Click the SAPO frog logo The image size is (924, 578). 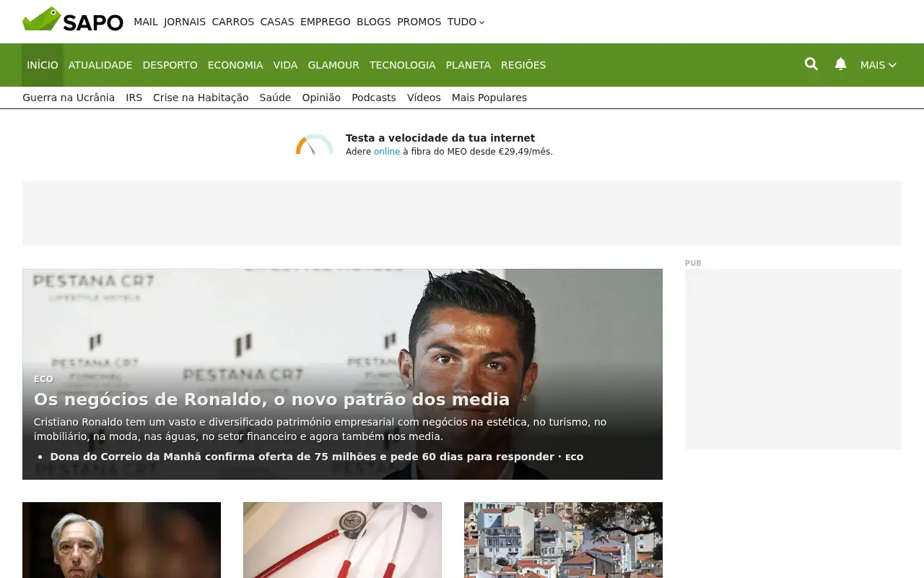tap(73, 20)
